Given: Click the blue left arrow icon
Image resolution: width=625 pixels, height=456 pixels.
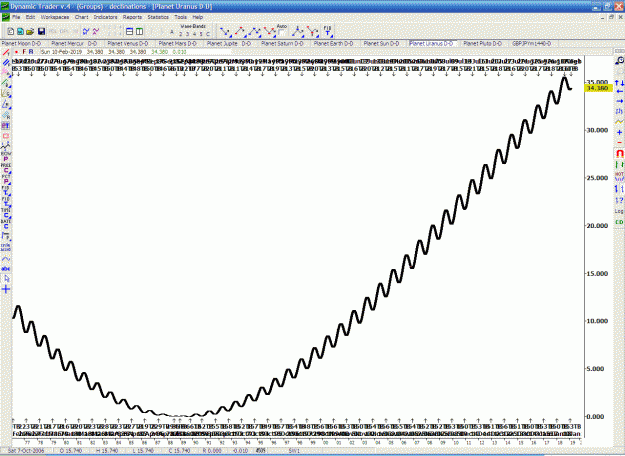Looking at the screenshot, I should pyautogui.click(x=619, y=92).
